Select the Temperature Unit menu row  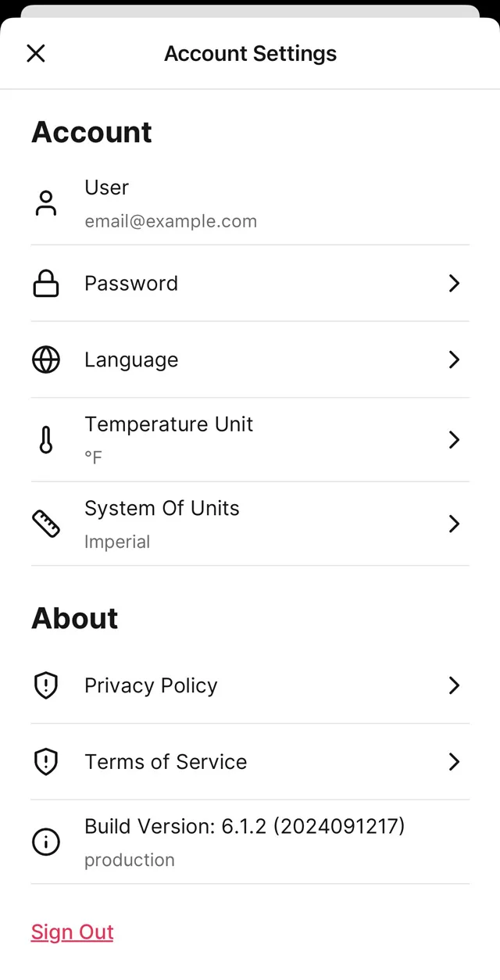tap(169, 425)
